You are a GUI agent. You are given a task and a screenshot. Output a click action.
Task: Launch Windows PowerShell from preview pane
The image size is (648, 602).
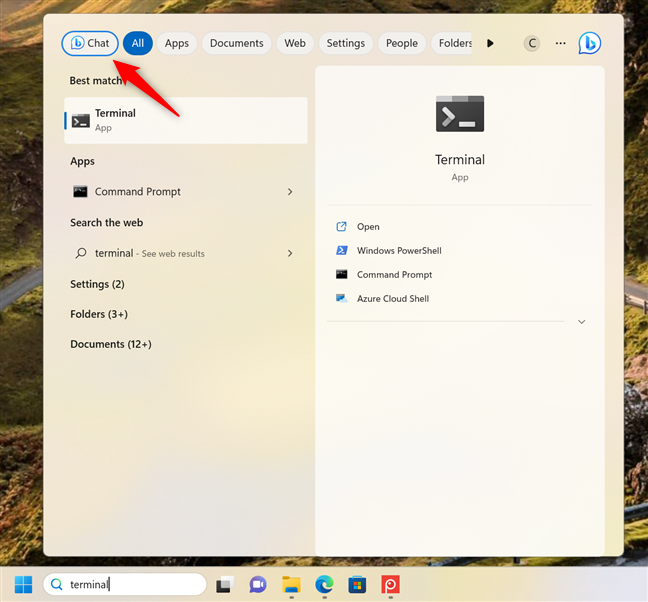point(399,251)
